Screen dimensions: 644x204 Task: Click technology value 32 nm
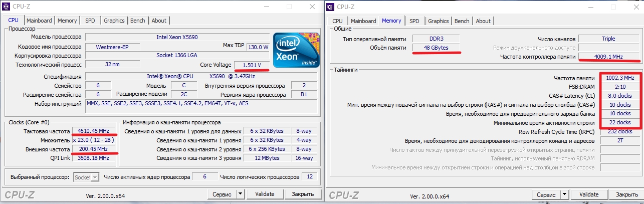tap(111, 65)
